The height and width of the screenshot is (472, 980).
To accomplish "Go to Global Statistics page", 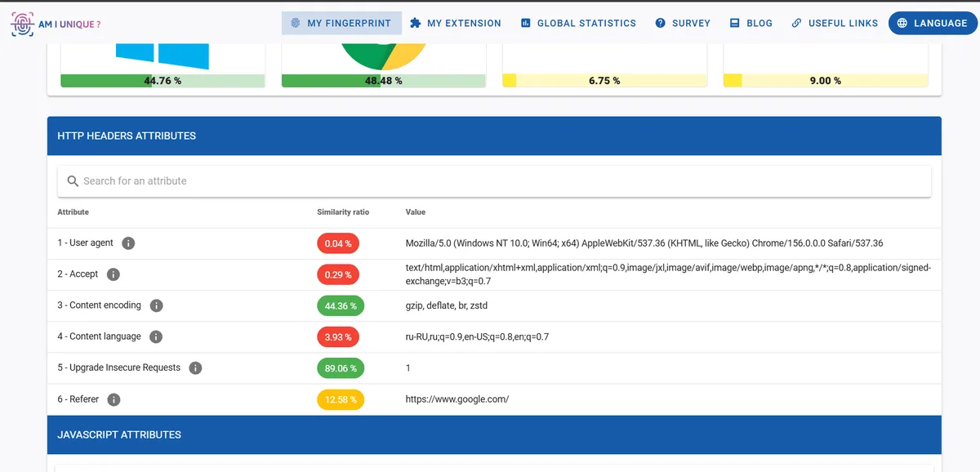I will (578, 23).
